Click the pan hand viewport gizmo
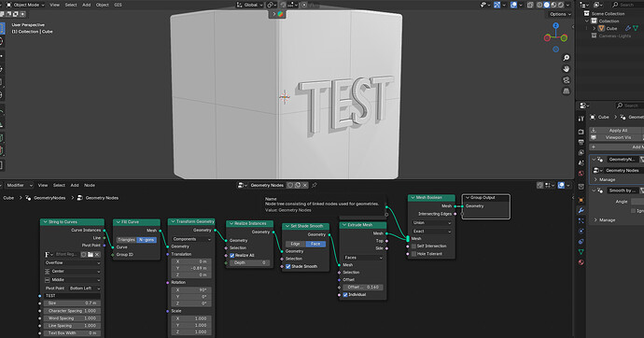 pos(567,69)
